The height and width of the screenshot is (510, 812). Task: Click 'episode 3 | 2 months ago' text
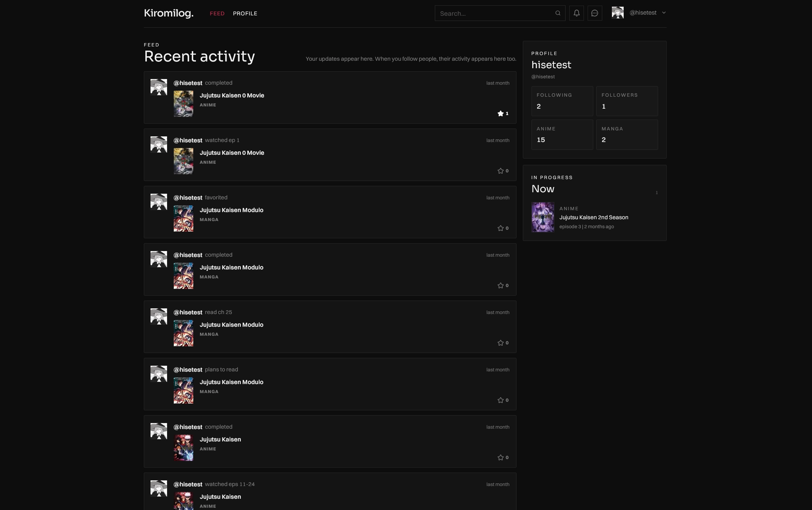pos(587,227)
